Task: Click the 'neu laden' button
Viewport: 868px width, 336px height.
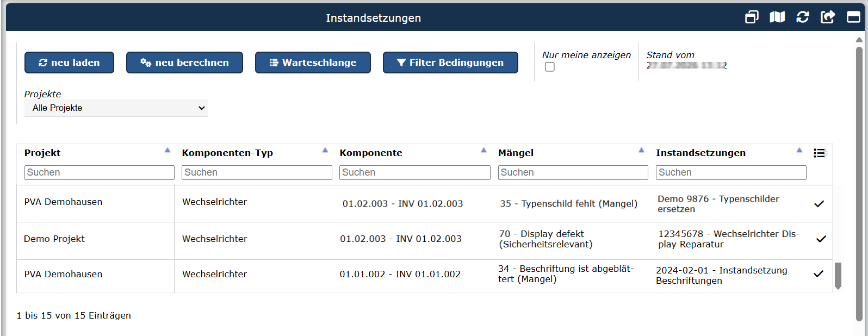Action: click(69, 63)
